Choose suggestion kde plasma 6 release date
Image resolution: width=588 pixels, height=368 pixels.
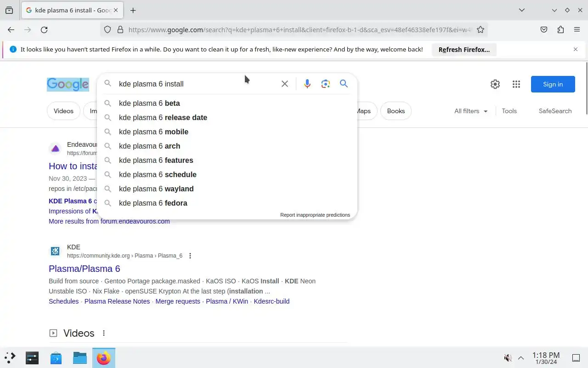[x=227, y=117]
